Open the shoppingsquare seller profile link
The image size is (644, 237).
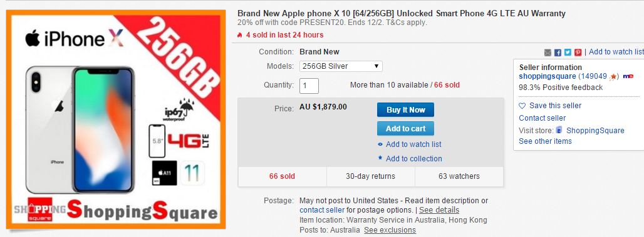click(x=547, y=76)
